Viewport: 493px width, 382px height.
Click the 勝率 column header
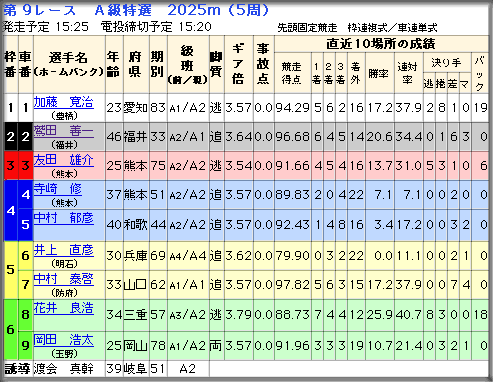pos(379,73)
